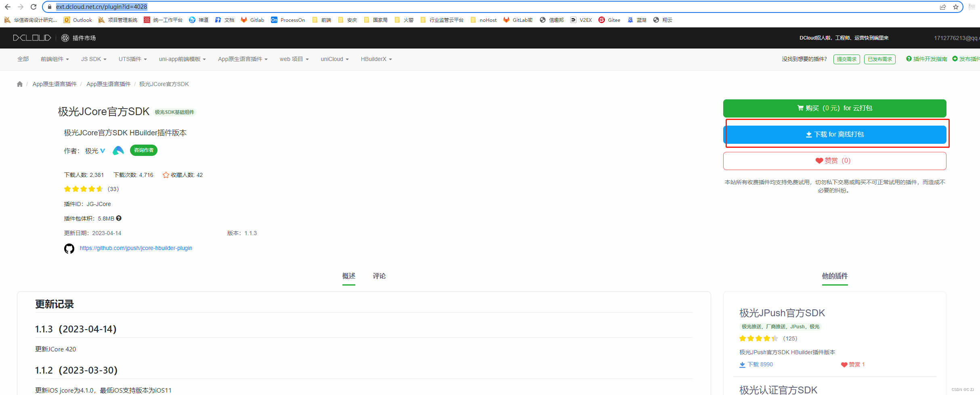
Task: Switch to the 概述 tab
Action: (x=349, y=276)
